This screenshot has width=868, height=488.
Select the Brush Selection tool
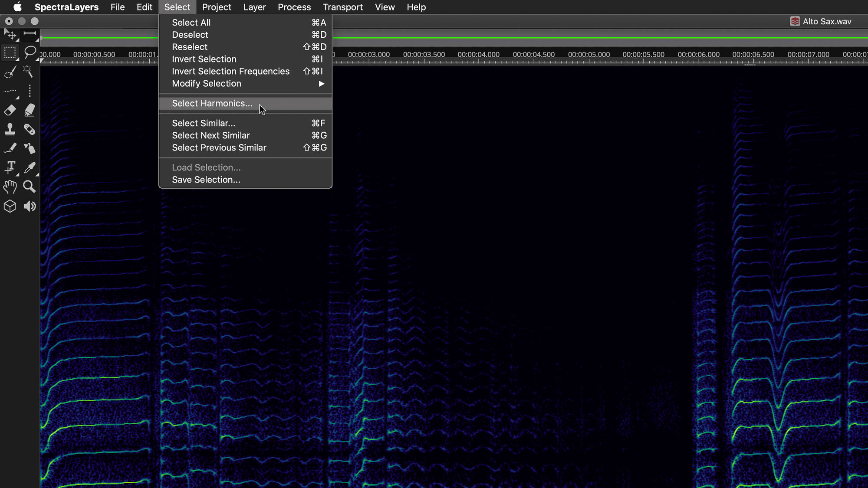click(x=10, y=72)
